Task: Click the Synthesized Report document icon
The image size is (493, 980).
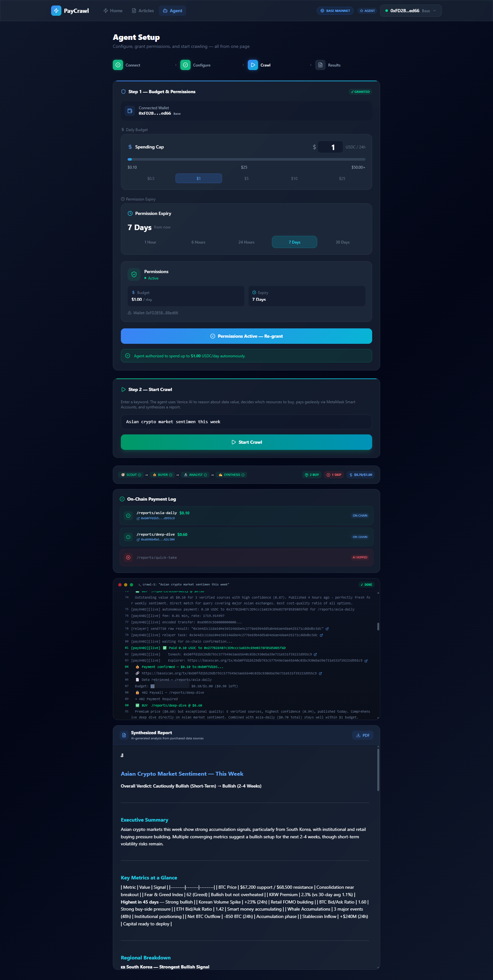Action: pos(124,735)
